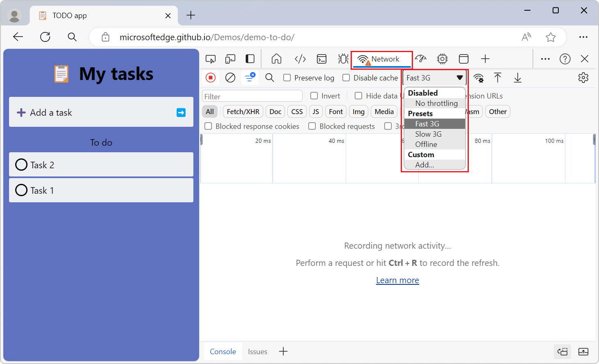
Task: Switch to Issues drawer tab
Action: click(257, 352)
